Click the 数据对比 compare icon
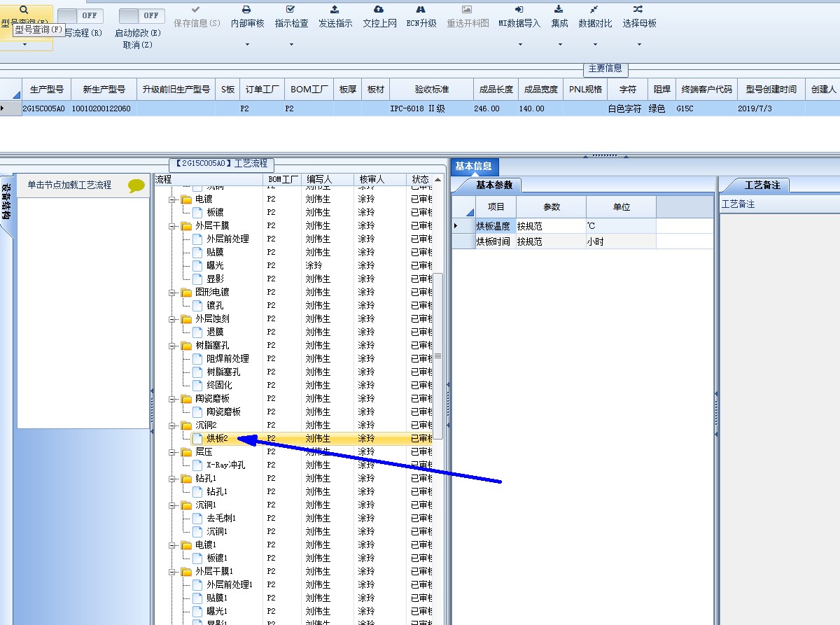 click(594, 9)
